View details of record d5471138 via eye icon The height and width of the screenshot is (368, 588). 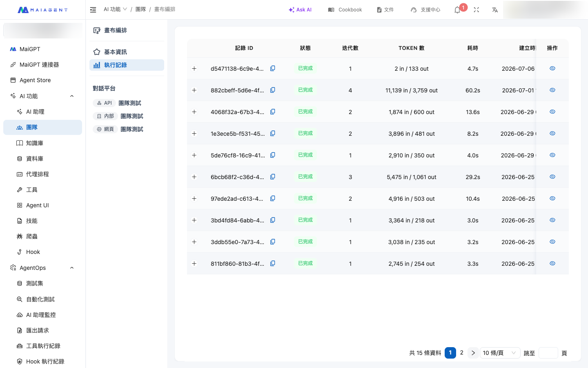(552, 68)
